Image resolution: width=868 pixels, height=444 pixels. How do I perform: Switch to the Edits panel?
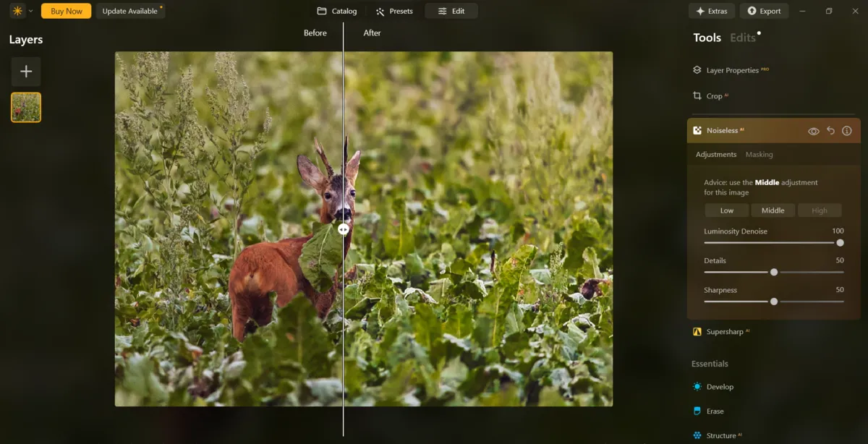coord(743,37)
